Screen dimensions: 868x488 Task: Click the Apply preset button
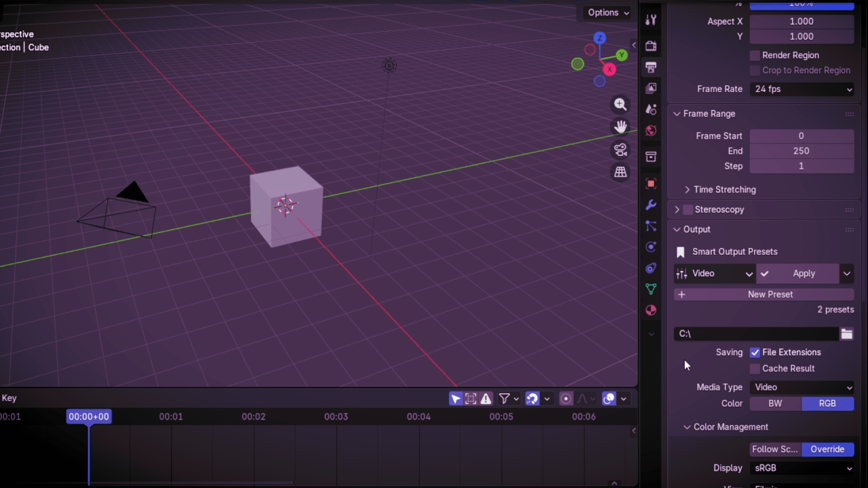coord(798,273)
